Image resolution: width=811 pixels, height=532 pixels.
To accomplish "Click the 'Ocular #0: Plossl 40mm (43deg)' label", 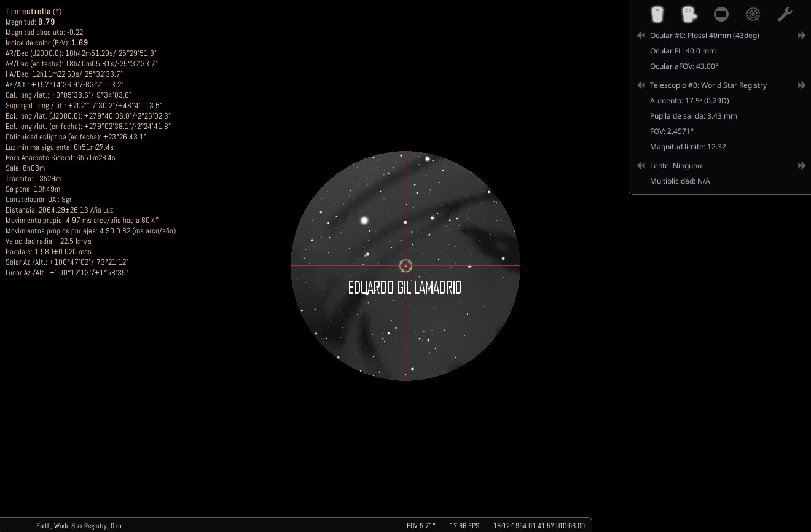I will pos(705,36).
